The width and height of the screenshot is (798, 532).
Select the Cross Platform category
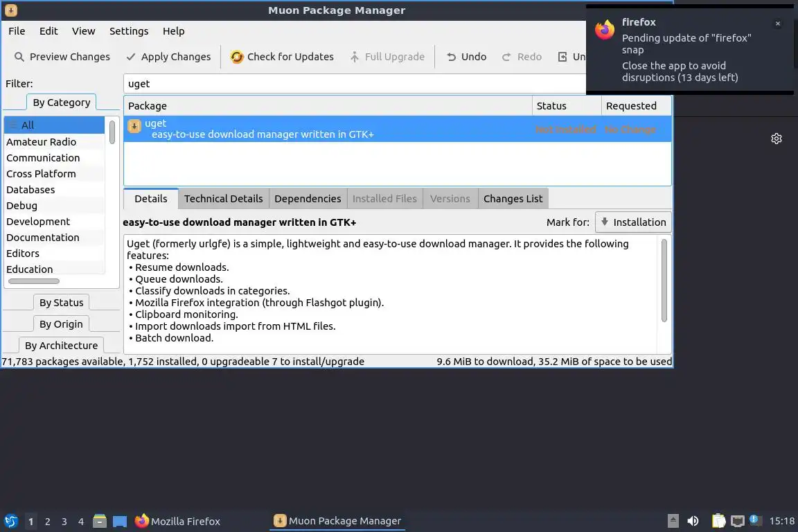55,174
